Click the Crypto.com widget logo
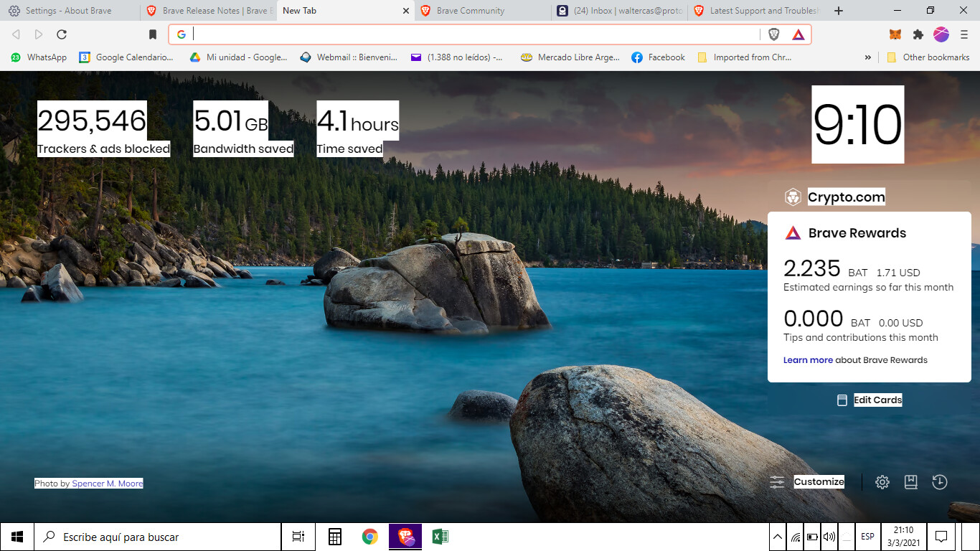This screenshot has height=551, width=980. (x=793, y=197)
